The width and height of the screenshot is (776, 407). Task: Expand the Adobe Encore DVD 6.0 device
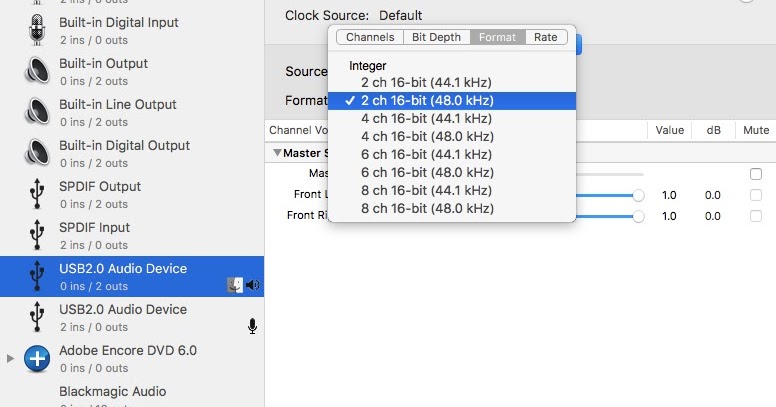tap(11, 358)
